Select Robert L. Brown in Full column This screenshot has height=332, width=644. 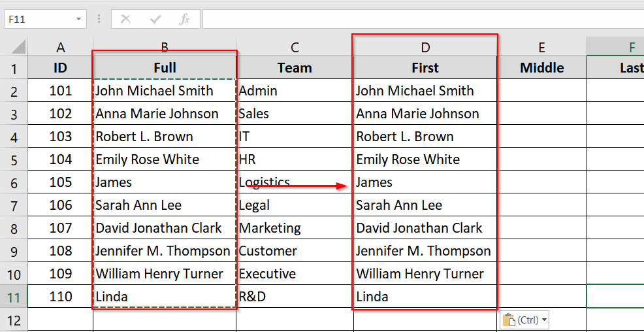pos(165,137)
